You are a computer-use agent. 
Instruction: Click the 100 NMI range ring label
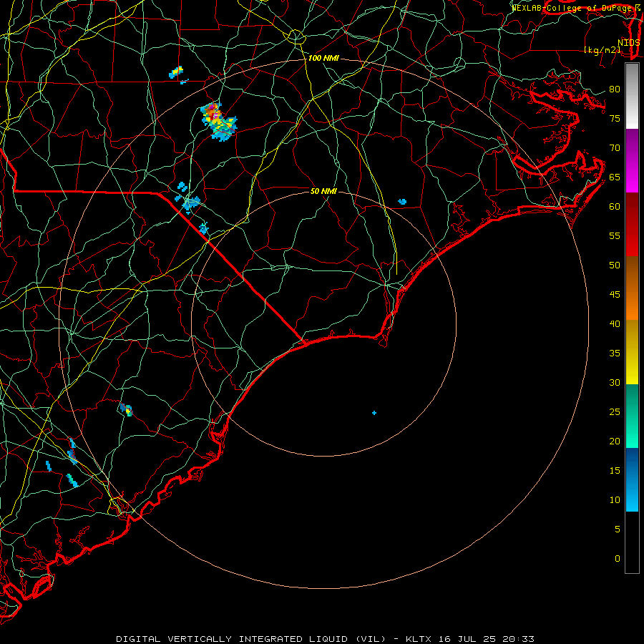pos(323,59)
